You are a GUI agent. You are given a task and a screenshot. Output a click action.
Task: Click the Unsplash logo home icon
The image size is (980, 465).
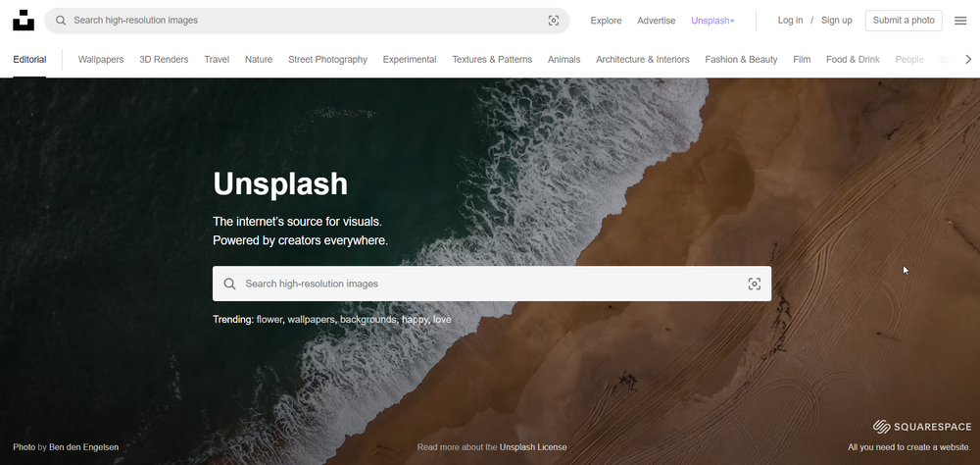pyautogui.click(x=24, y=20)
